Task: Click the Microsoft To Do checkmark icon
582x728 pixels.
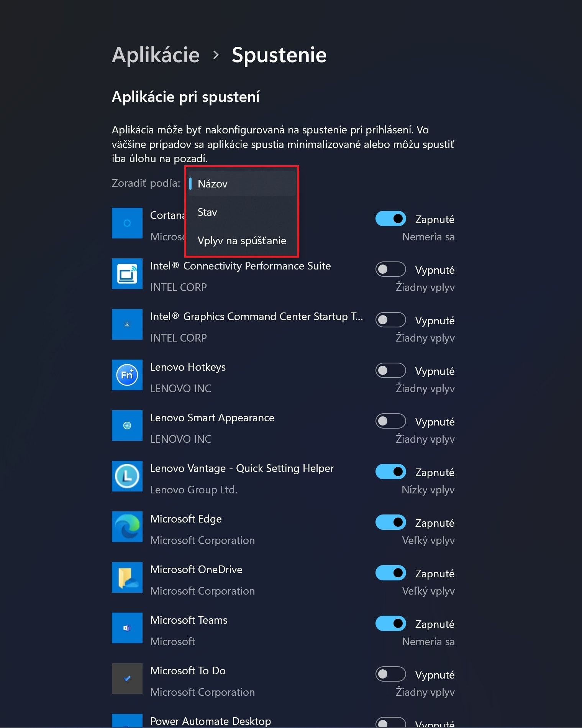Action: click(127, 679)
